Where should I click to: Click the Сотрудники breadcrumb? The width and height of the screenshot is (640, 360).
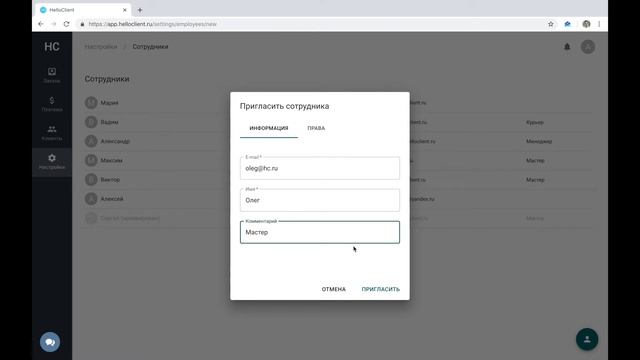(x=150, y=47)
